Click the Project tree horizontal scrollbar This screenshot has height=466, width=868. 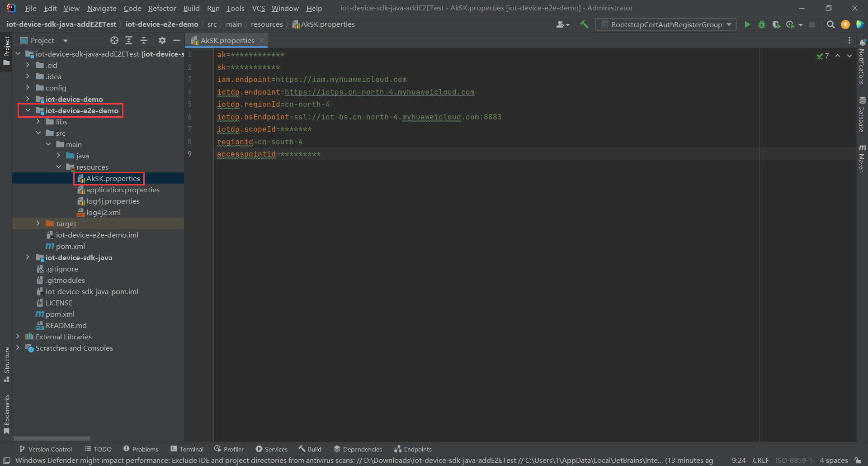pyautogui.click(x=52, y=438)
